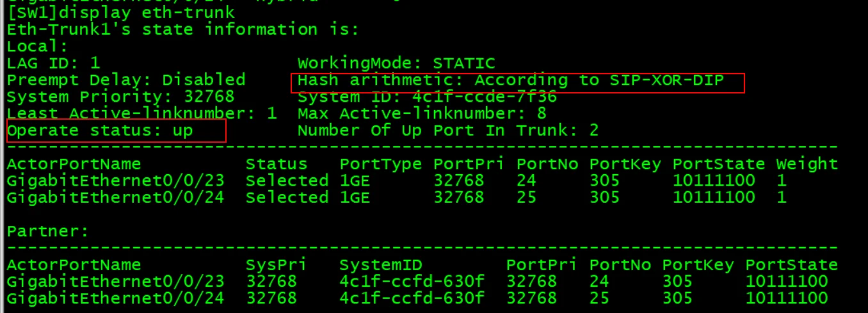Click 'Max Active-linknumber: 8' text
The width and height of the screenshot is (868, 313).
coord(422,114)
